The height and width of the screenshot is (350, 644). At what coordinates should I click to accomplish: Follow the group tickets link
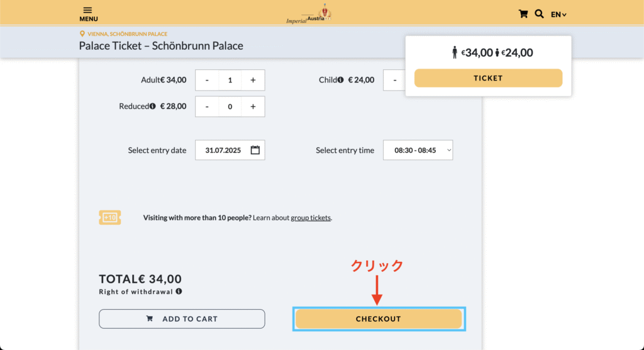[311, 218]
